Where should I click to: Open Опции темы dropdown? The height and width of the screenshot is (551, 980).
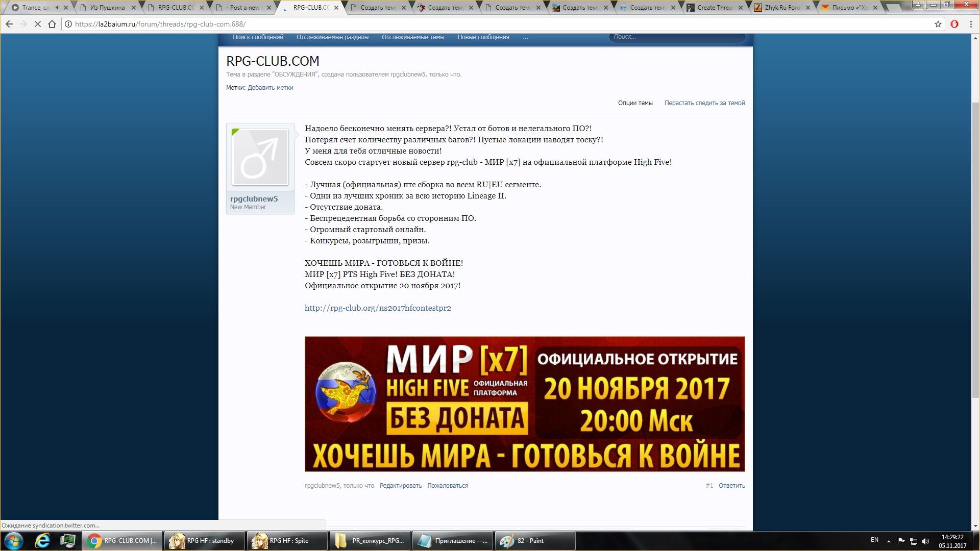(635, 103)
